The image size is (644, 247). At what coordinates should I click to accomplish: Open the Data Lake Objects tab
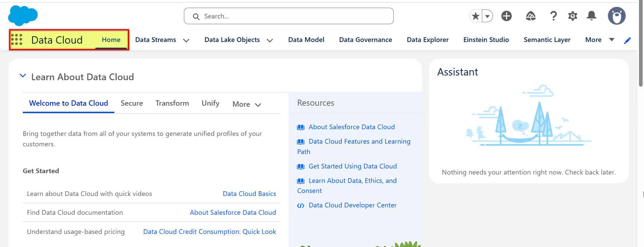click(232, 40)
